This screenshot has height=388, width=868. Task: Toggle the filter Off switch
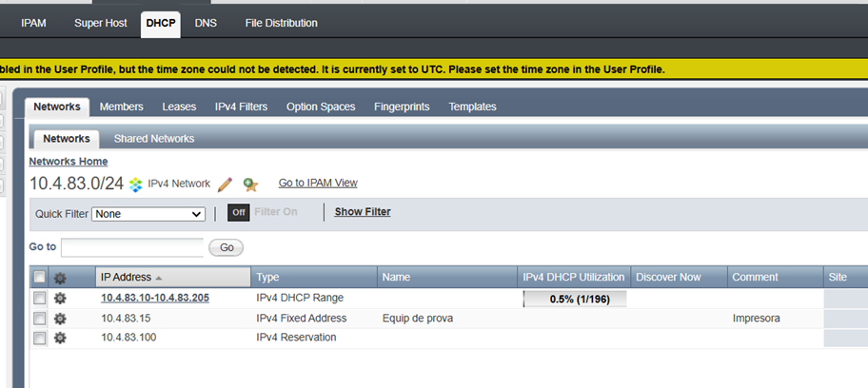pyautogui.click(x=238, y=212)
